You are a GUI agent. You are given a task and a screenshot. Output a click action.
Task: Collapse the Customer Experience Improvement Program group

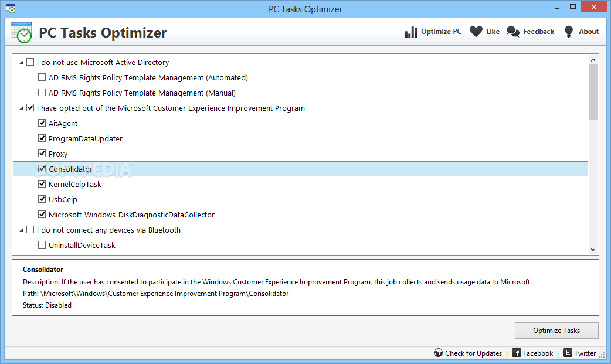pos(21,108)
